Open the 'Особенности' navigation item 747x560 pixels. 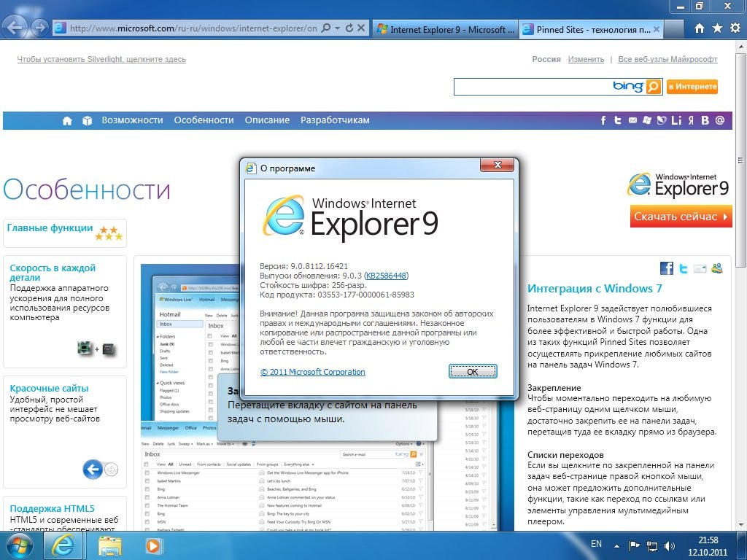[204, 120]
